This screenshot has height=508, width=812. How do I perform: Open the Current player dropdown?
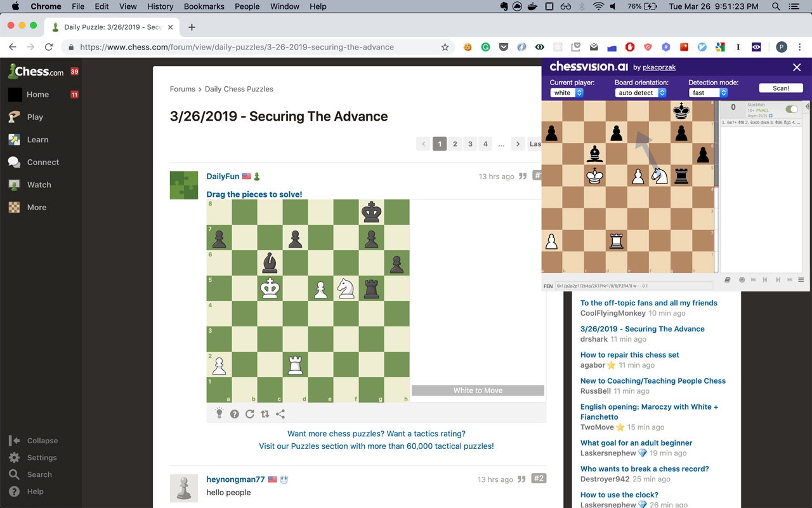(565, 92)
